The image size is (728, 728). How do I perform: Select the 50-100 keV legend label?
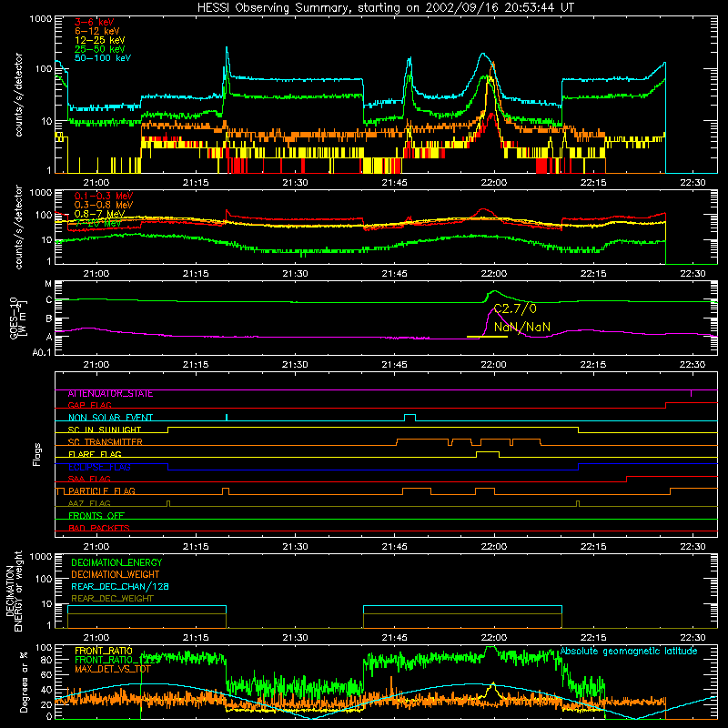point(103,58)
